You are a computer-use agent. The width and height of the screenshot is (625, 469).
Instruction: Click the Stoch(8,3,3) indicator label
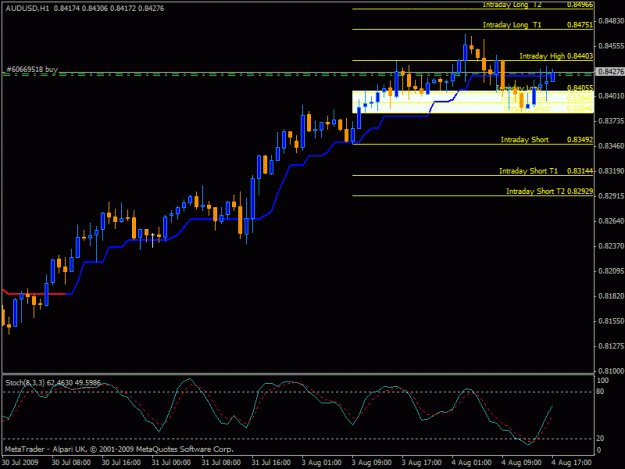click(x=53, y=383)
